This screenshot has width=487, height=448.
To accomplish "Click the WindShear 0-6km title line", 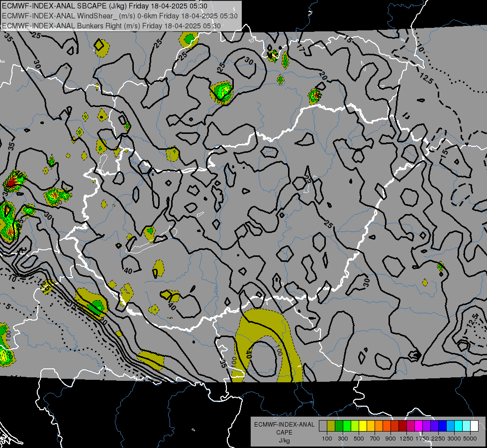I will tap(120, 16).
